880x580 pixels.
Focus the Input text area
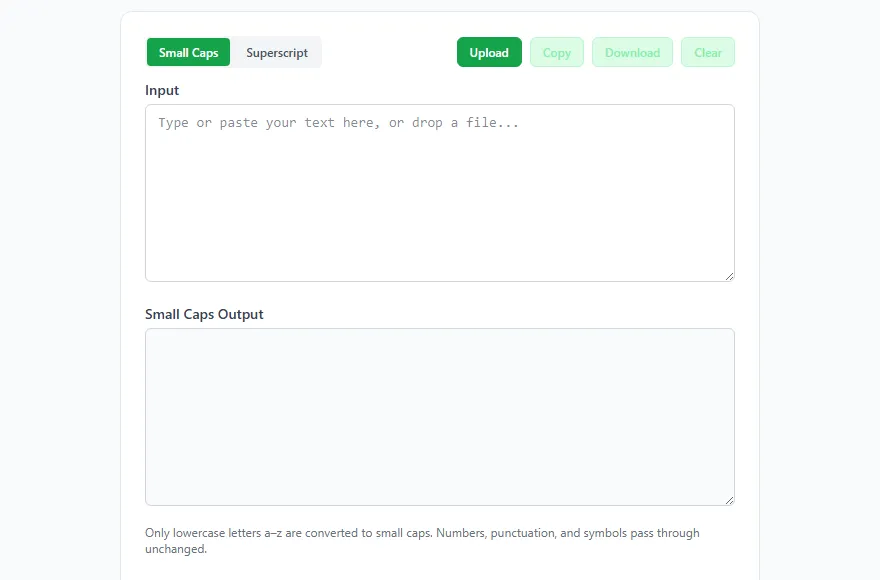pos(440,200)
